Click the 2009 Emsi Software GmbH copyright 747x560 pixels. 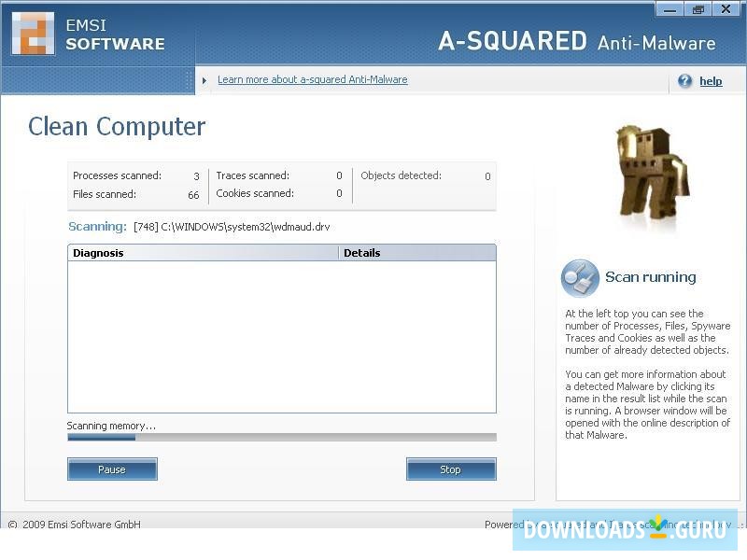pos(75,525)
